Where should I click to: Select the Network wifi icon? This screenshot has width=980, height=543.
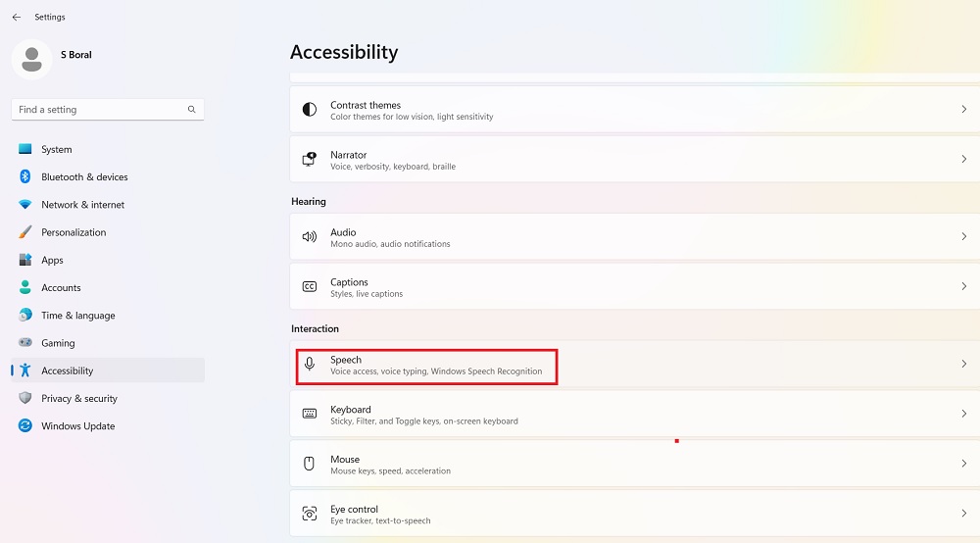25,204
